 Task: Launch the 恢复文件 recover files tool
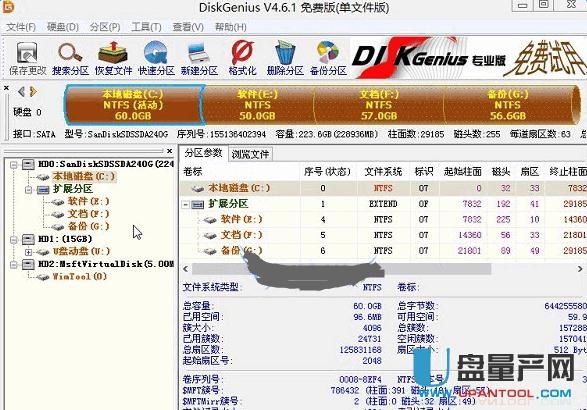[113, 58]
